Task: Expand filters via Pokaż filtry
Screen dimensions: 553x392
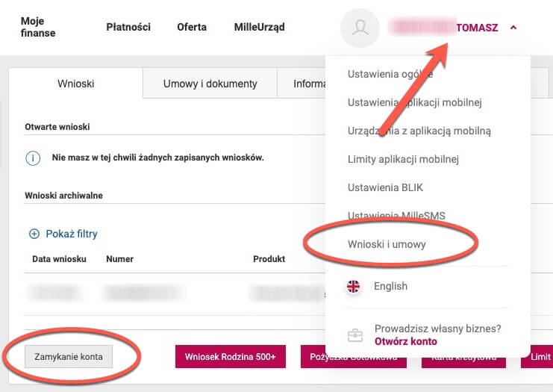Action: 71,234
